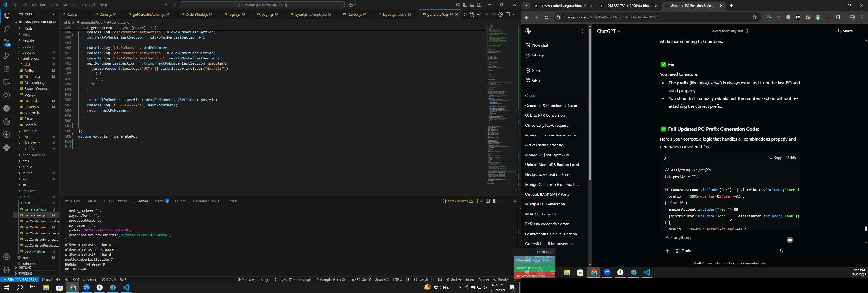Open the Run and Debug view
Image resolution: width=868 pixels, height=293 pixels.
point(7,56)
